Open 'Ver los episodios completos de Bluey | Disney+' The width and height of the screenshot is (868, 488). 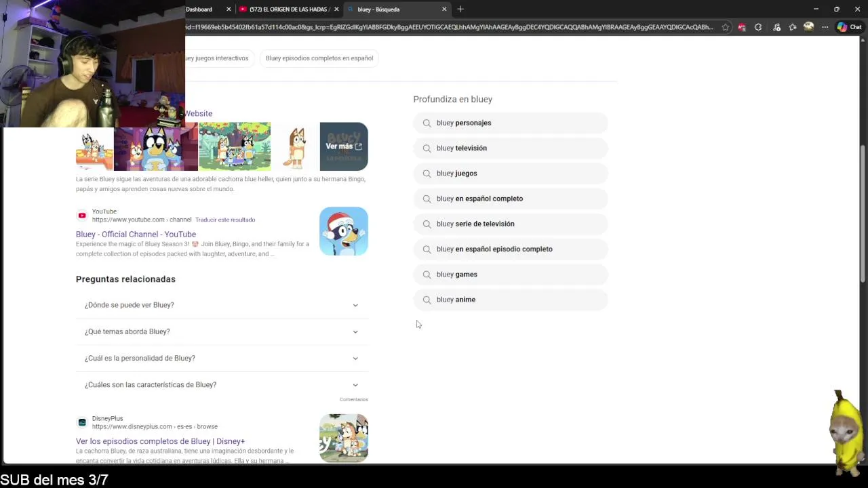coord(160,441)
